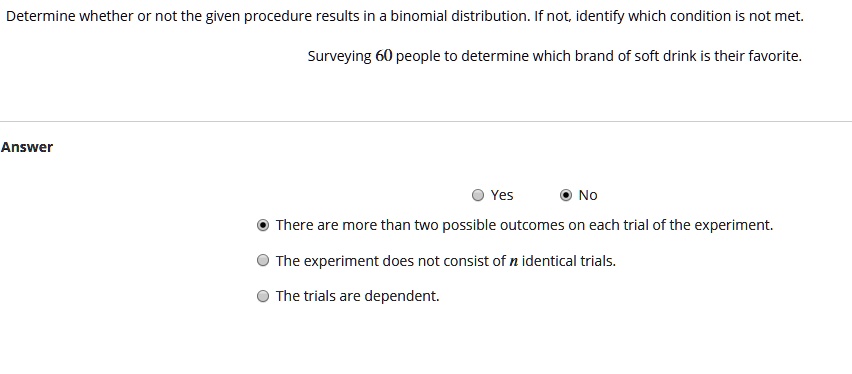Viewport: 852px width, 374px height.
Task: Choose the more than two outcomes radio button
Action: 262,225
